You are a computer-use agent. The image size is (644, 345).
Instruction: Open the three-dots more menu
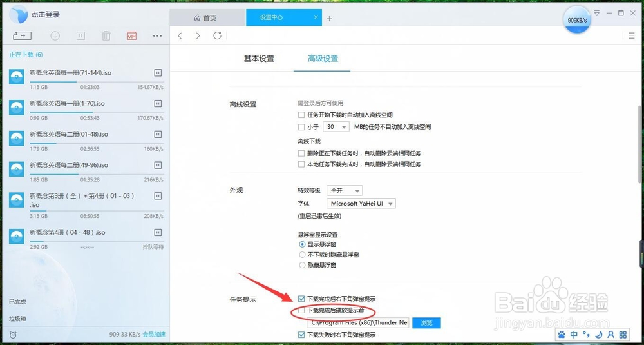pos(157,35)
